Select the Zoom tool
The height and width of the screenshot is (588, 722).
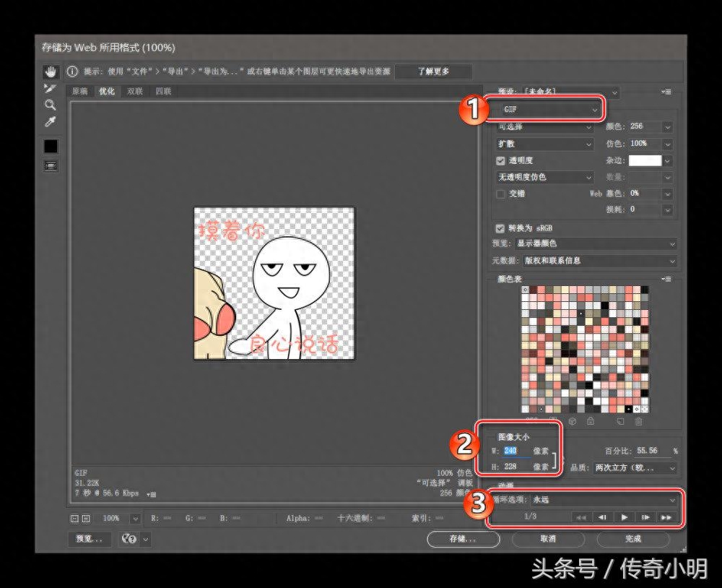[50, 105]
